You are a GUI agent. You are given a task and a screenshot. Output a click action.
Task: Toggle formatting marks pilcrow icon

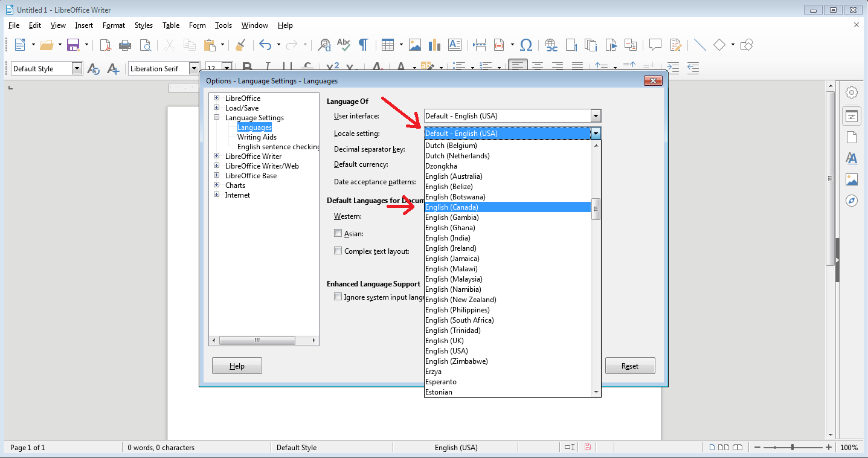point(363,45)
